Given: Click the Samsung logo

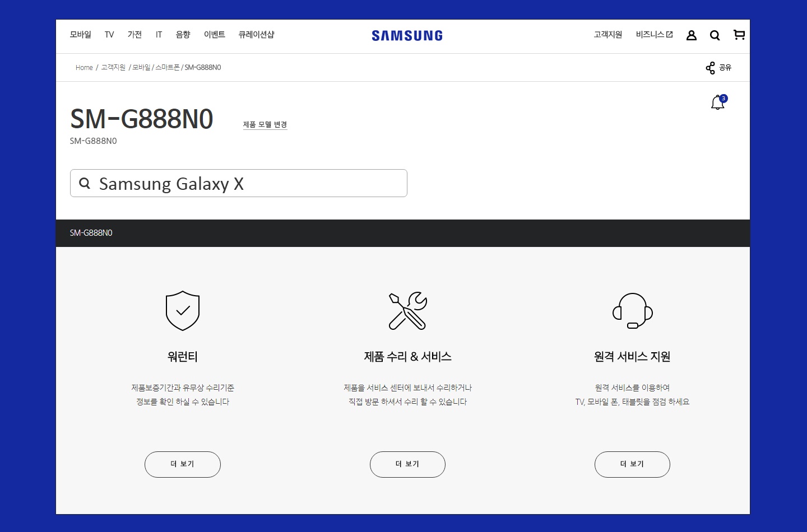Looking at the screenshot, I should [407, 36].
